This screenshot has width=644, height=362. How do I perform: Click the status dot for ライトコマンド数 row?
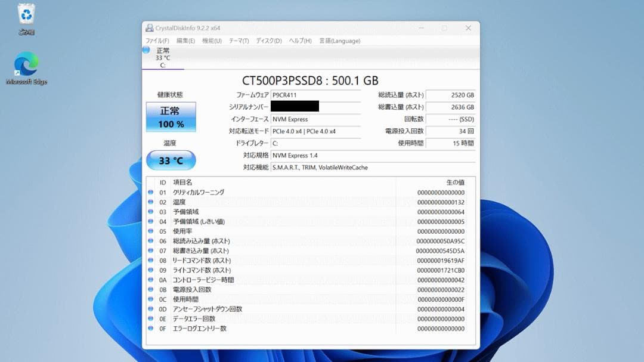coord(151,270)
